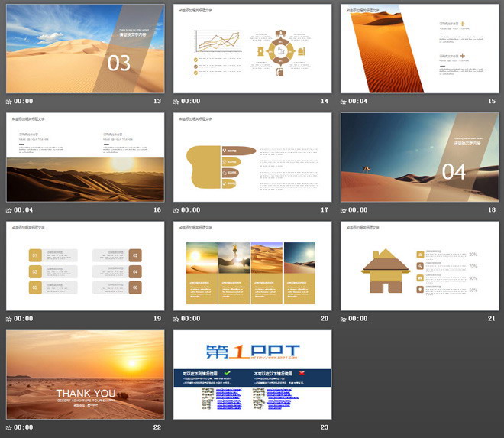Screen dimensions: 504x438
Task: Click the transition star icon below slide 15
Action: click(x=344, y=102)
